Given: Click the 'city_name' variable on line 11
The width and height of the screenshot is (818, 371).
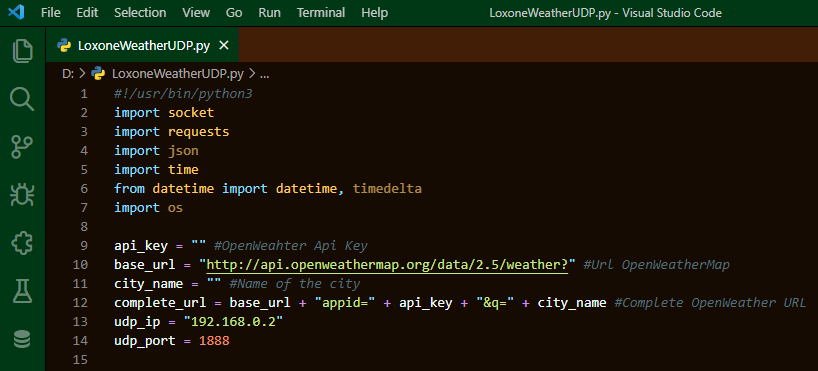Looking at the screenshot, I should click(x=149, y=284).
